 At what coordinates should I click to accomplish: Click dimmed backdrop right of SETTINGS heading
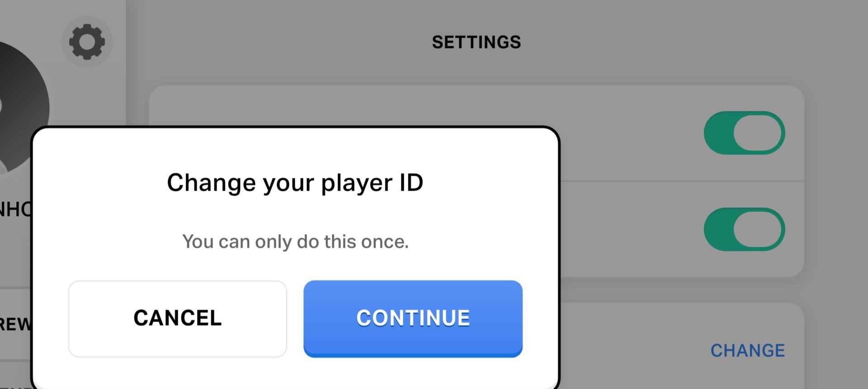[678, 42]
